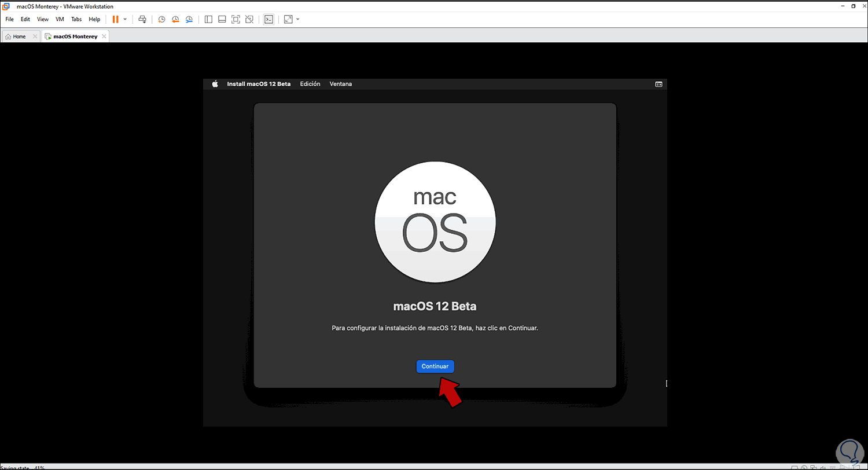Viewport: 868px width, 470px height.
Task: Click the keyboard input icon in macOS menu bar
Action: tap(659, 84)
